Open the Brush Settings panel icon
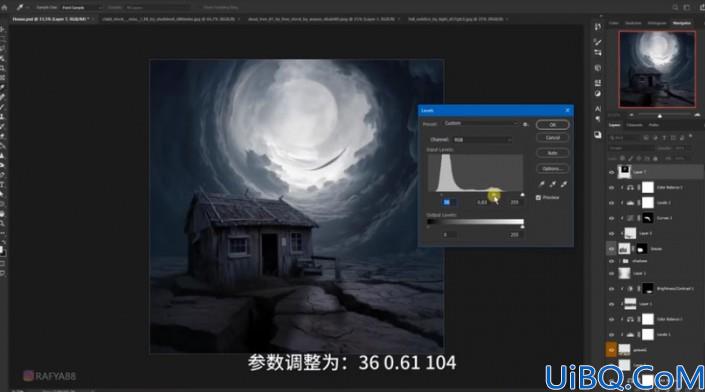Image resolution: width=705 pixels, height=392 pixels. [x=598, y=42]
